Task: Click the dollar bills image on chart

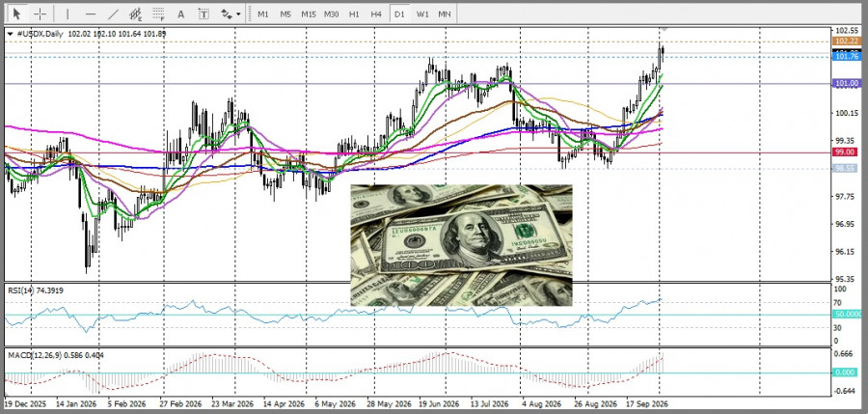Action: (461, 245)
